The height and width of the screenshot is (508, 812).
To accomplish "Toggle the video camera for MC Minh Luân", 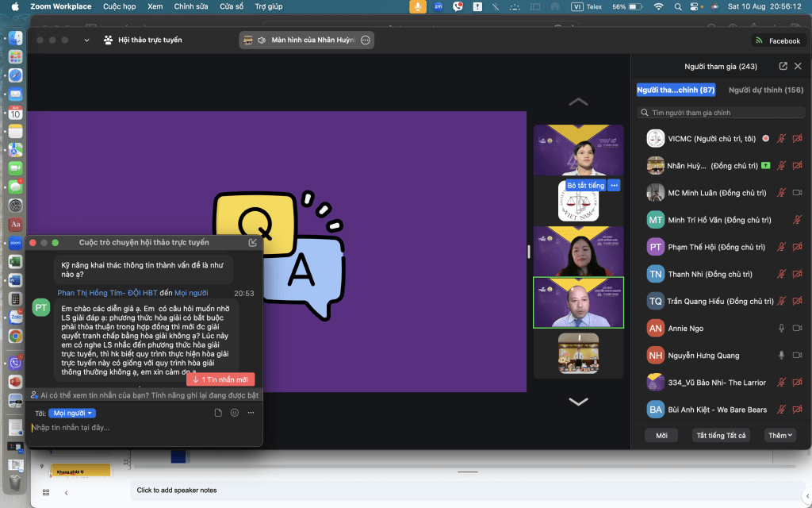I will coord(797,192).
